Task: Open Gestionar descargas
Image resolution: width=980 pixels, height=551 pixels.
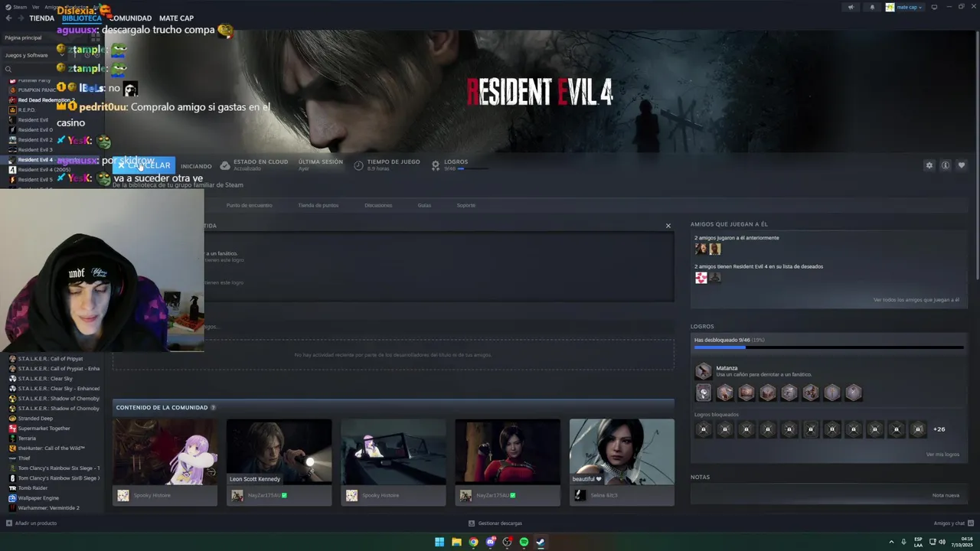Action: pos(495,523)
